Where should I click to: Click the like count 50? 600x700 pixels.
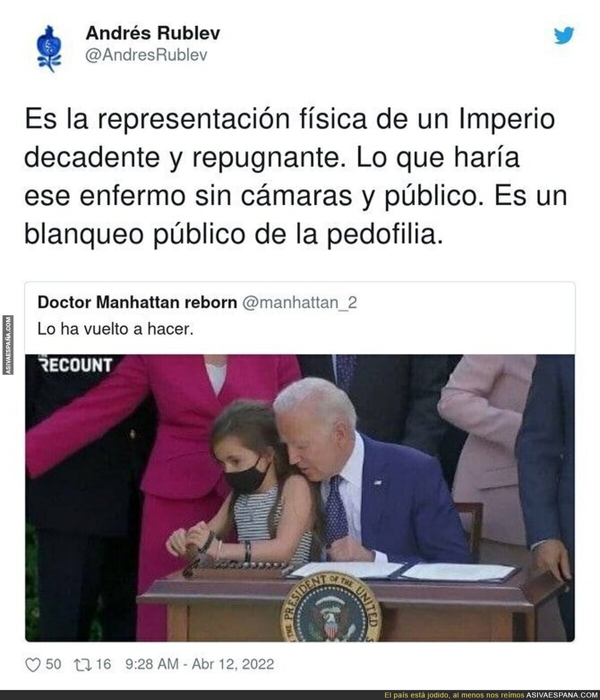[53, 664]
